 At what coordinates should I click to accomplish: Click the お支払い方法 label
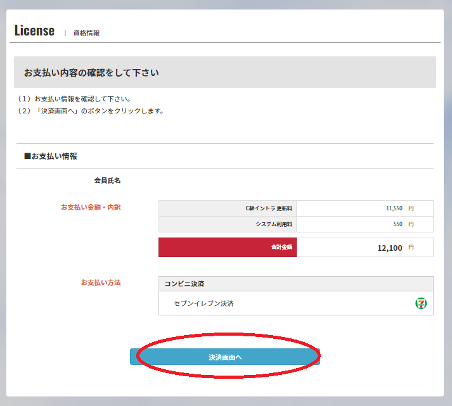coord(101,282)
